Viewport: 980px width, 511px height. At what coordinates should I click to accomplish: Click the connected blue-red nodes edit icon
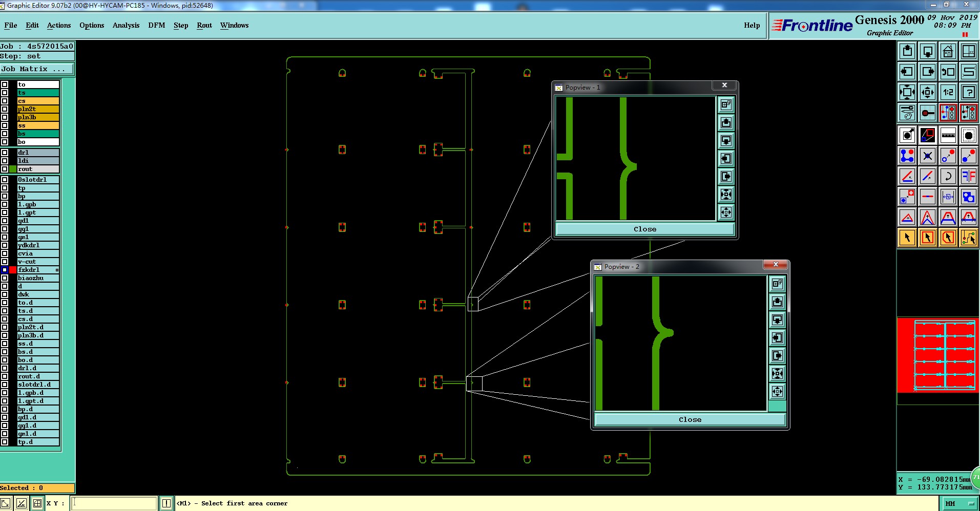[907, 156]
